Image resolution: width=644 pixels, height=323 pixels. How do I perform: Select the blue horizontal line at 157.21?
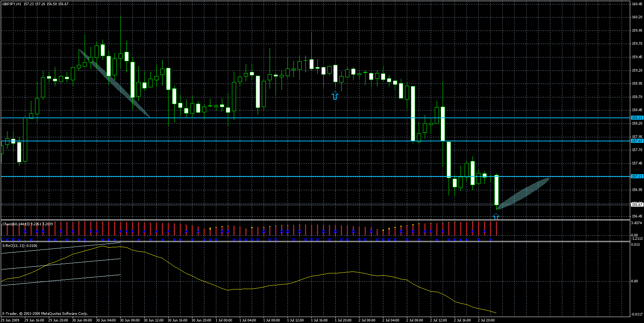pyautogui.click(x=315, y=176)
